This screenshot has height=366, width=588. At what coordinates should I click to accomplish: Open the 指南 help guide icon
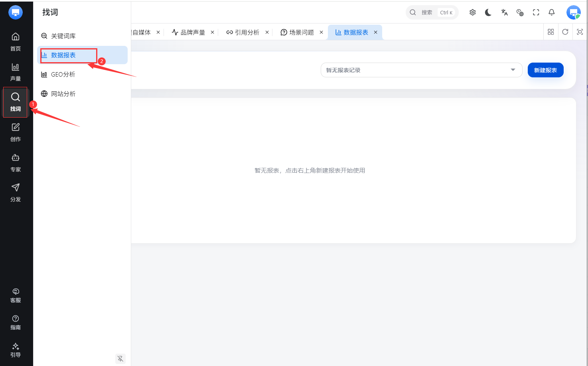coord(16,323)
